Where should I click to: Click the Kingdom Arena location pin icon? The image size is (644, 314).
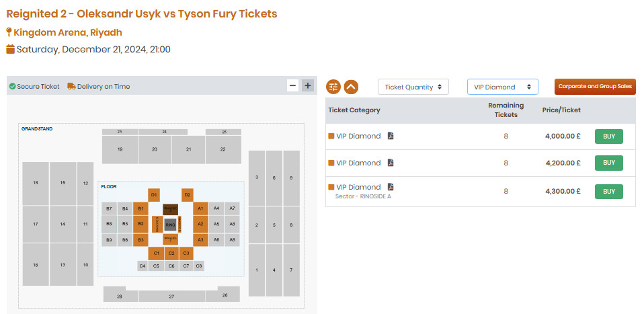click(x=9, y=32)
